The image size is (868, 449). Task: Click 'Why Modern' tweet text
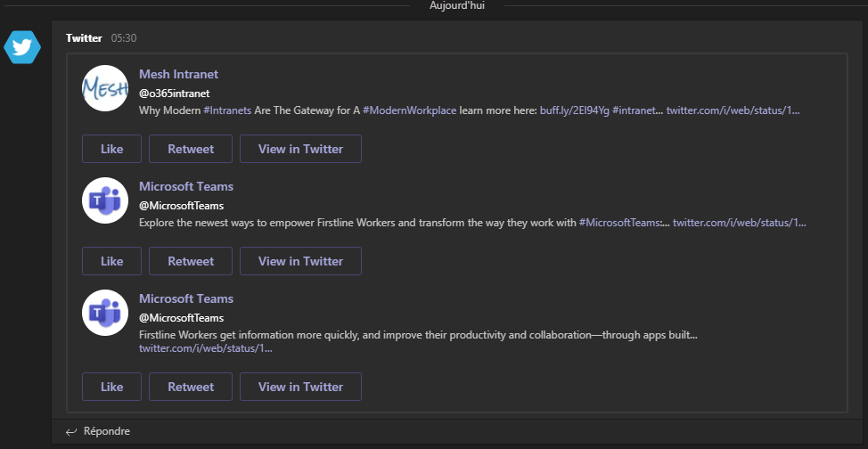[x=170, y=110]
